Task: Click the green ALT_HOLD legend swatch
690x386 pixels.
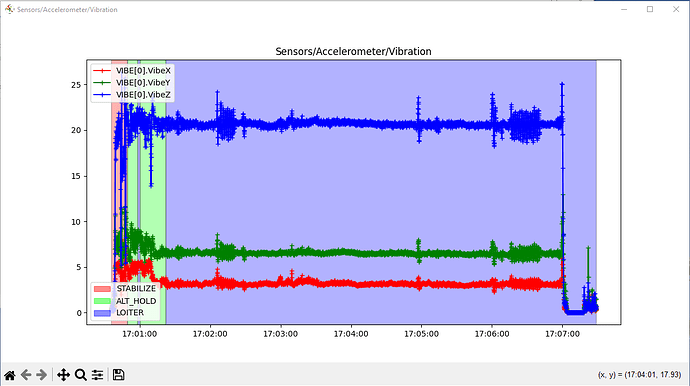Action: point(102,301)
